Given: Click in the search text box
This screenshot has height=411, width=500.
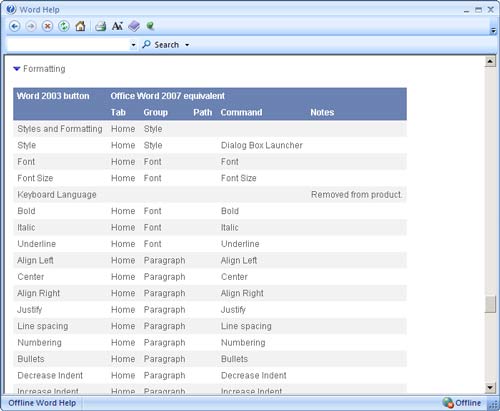Looking at the screenshot, I should pos(68,45).
